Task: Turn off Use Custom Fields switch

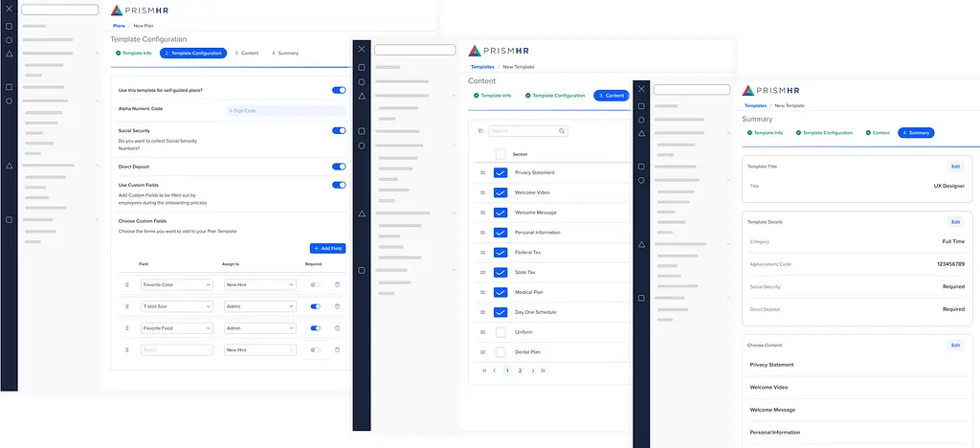Action: point(339,185)
